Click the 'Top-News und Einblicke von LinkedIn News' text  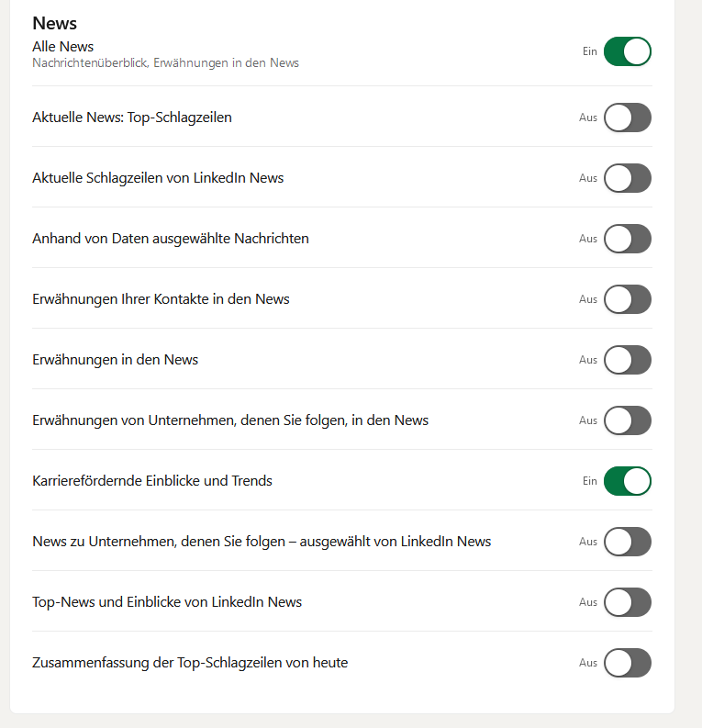tap(167, 602)
